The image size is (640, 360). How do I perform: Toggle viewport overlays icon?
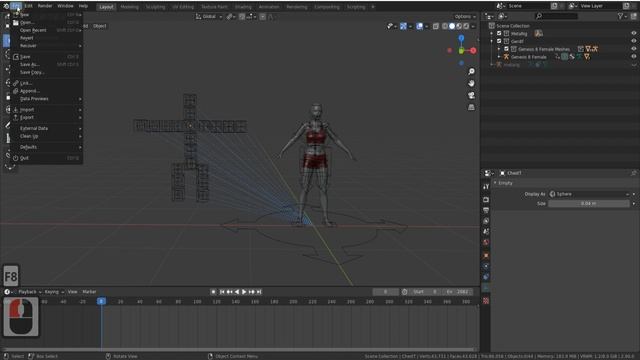pyautogui.click(x=419, y=26)
